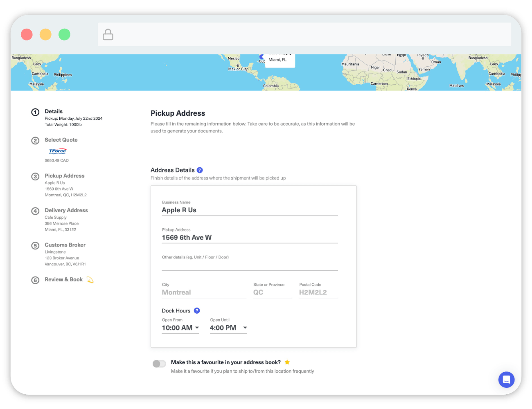Image resolution: width=532 pixels, height=409 pixels.
Task: Expand the Open Until time dropdown
Action: click(x=228, y=328)
